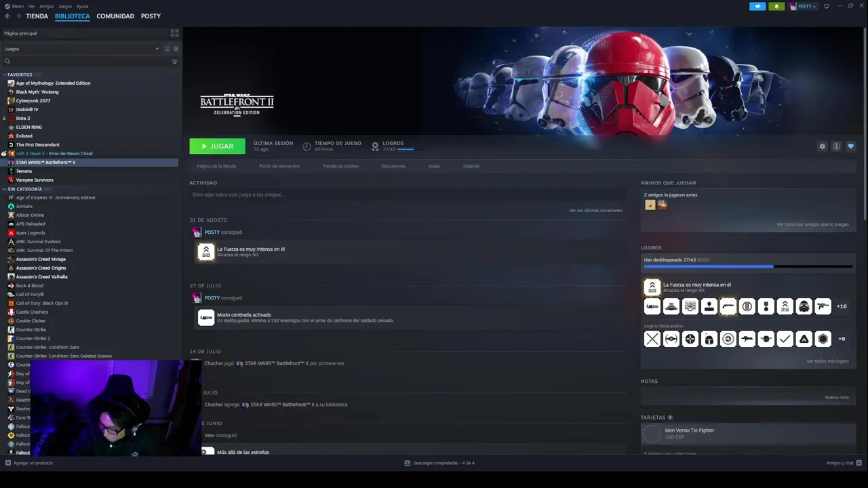Viewport: 868px width, 488px height.
Task: Show +16 more unlocked achievements
Action: (842, 306)
